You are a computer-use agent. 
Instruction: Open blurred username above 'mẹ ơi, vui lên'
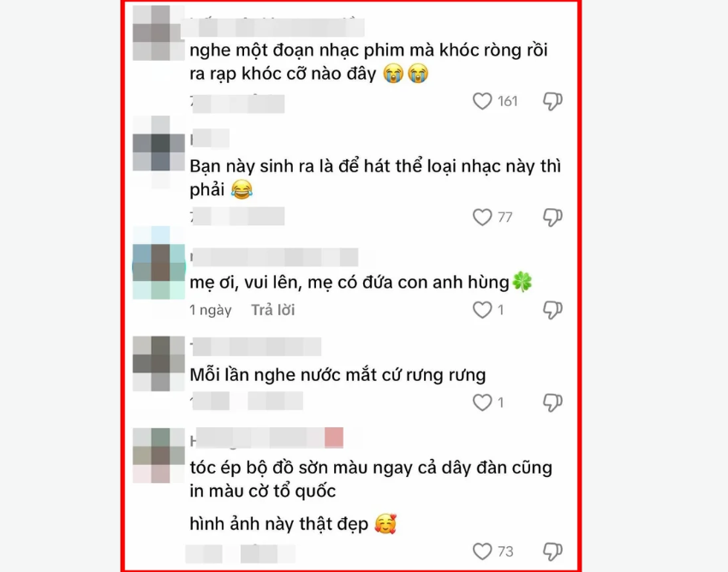[274, 257]
